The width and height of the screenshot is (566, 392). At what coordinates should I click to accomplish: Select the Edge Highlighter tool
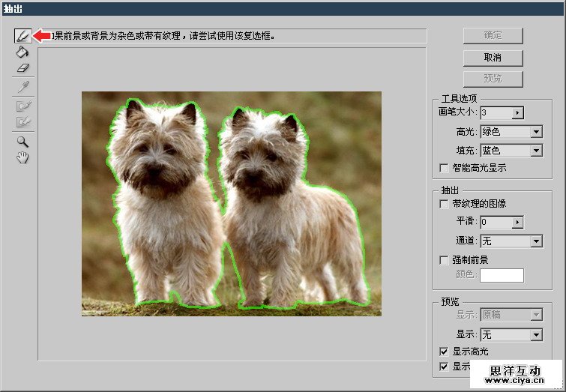point(22,36)
